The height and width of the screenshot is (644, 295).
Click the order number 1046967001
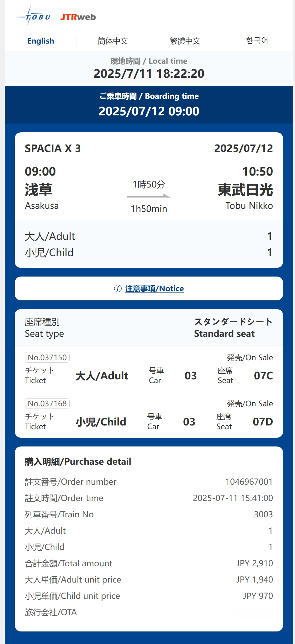[249, 482]
